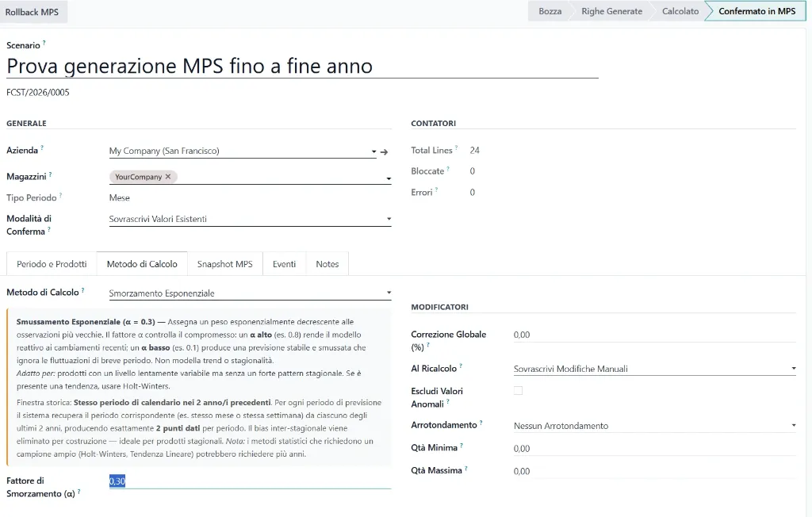
Task: Switch to the Periodo e Prodotti tab
Action: click(x=50, y=263)
